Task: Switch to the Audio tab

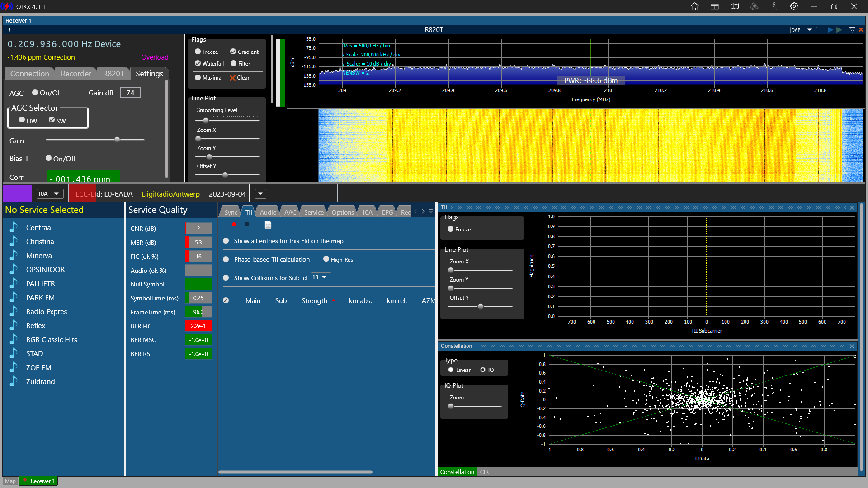Action: coord(268,212)
